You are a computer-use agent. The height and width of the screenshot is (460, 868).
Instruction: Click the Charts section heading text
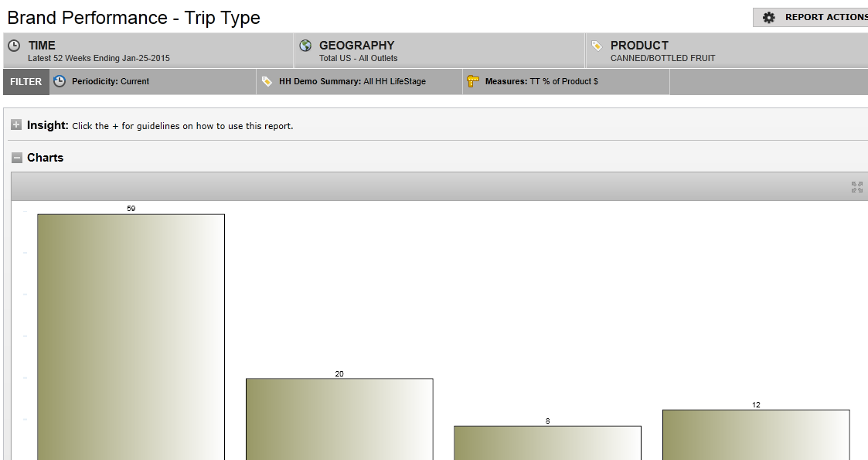pyautogui.click(x=45, y=158)
